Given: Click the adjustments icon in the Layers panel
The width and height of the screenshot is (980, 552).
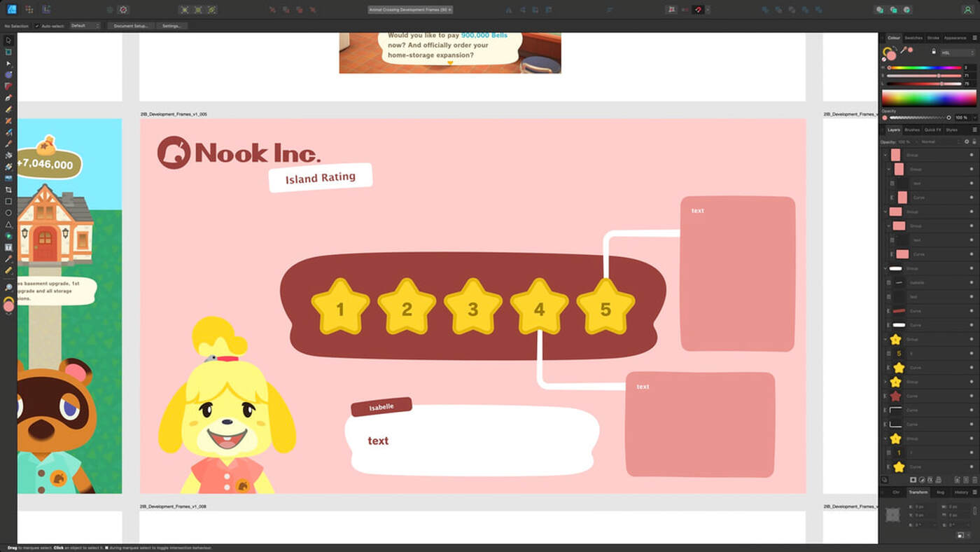Looking at the screenshot, I should coord(923,480).
